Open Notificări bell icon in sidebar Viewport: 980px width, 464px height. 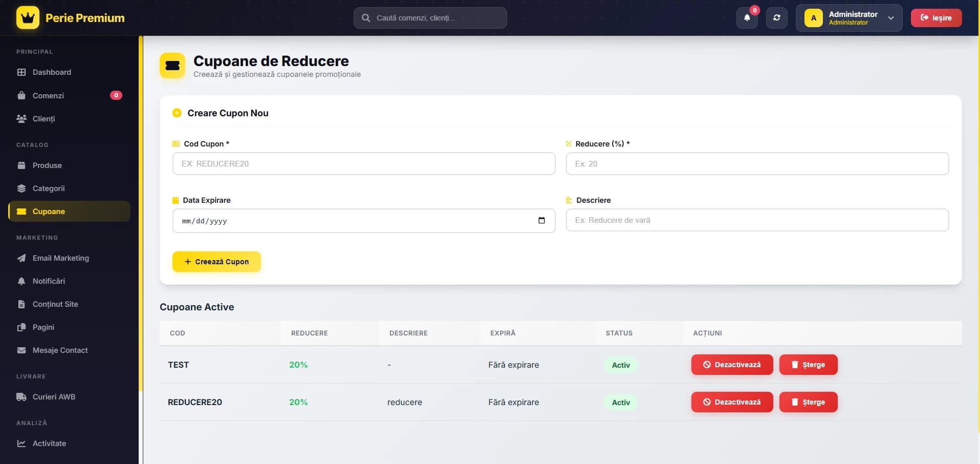click(x=21, y=281)
